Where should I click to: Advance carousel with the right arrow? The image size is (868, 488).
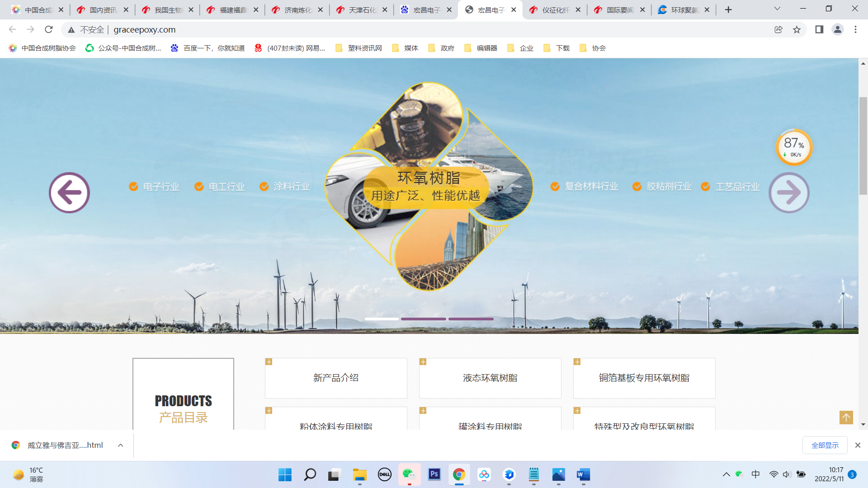click(x=788, y=192)
